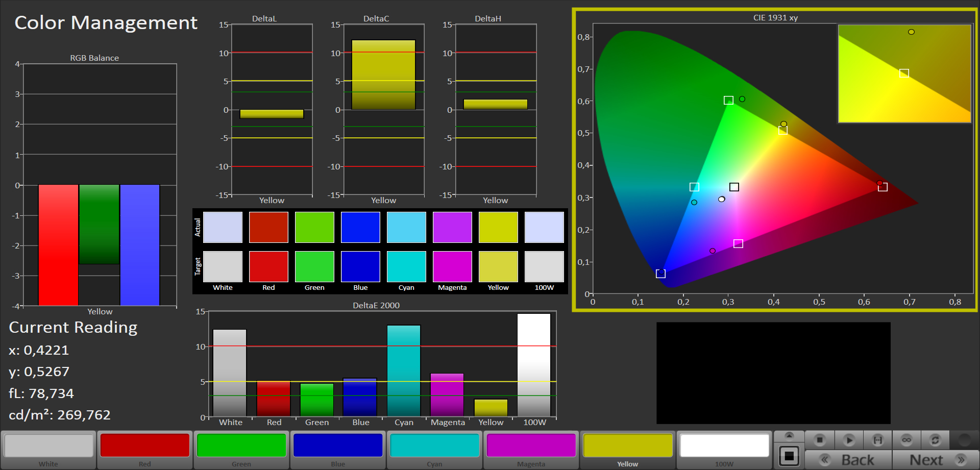Click the white point target square in CIE chart

[x=734, y=187]
